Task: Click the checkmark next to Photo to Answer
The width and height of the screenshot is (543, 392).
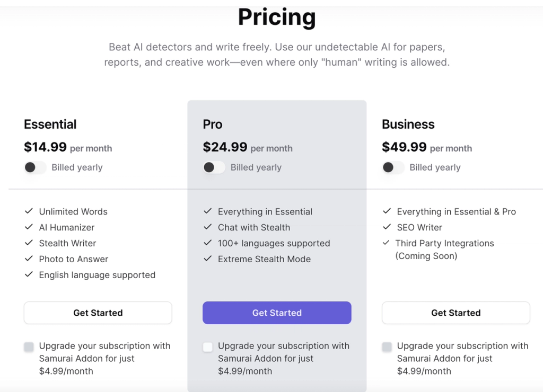Action: [29, 259]
